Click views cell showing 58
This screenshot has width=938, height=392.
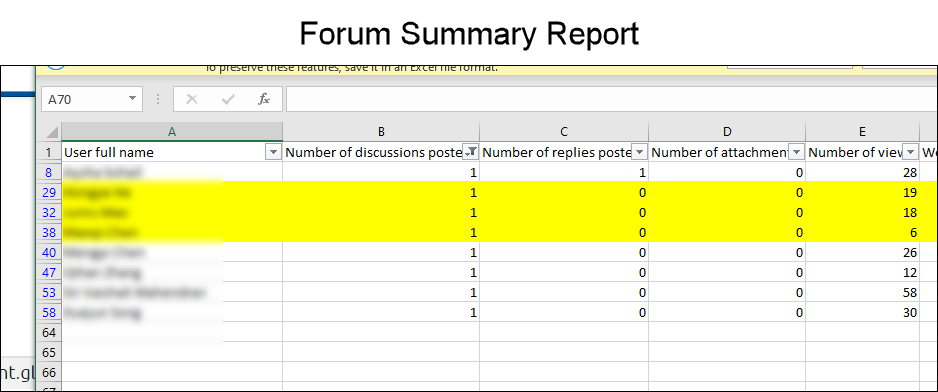[x=862, y=293]
